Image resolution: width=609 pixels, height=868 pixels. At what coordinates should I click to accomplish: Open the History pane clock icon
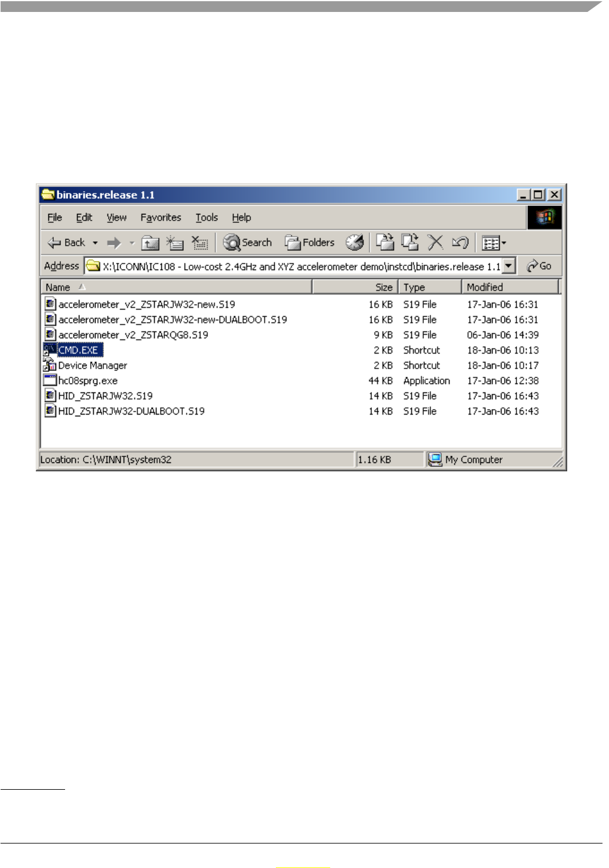(x=355, y=243)
